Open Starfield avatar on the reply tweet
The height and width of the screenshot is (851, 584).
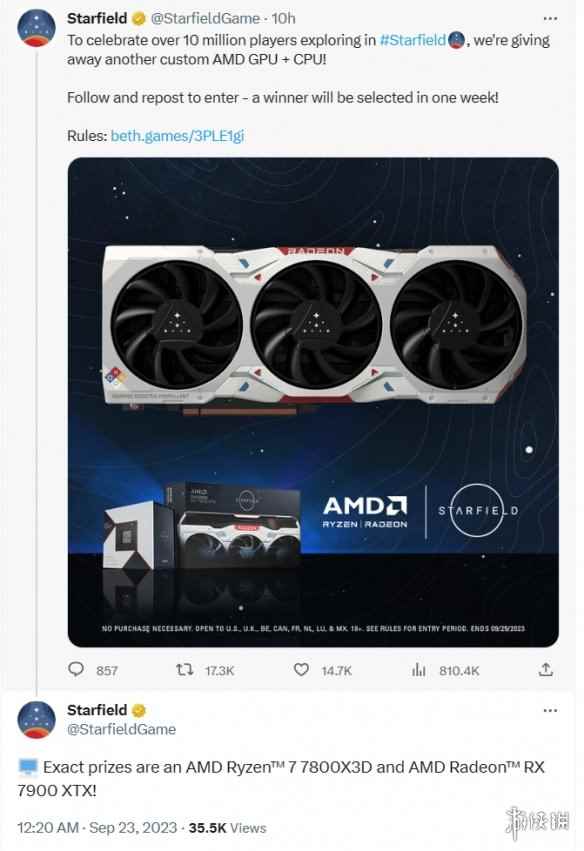click(36, 720)
